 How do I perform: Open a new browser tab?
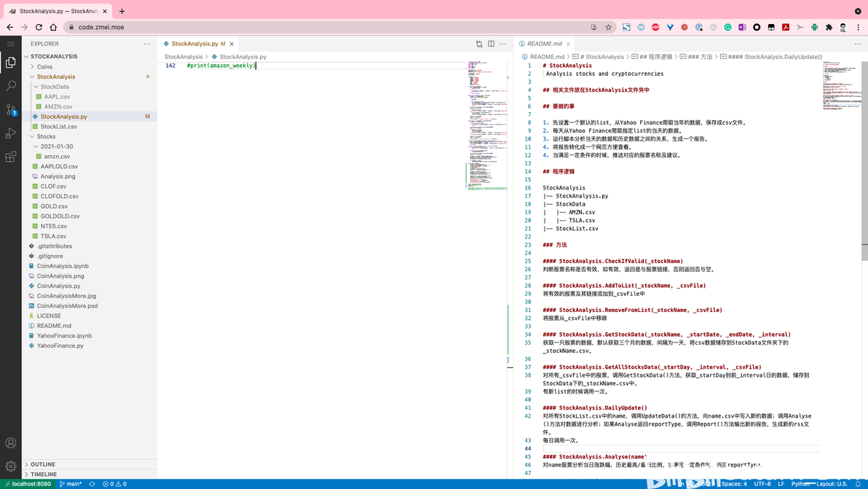(122, 11)
